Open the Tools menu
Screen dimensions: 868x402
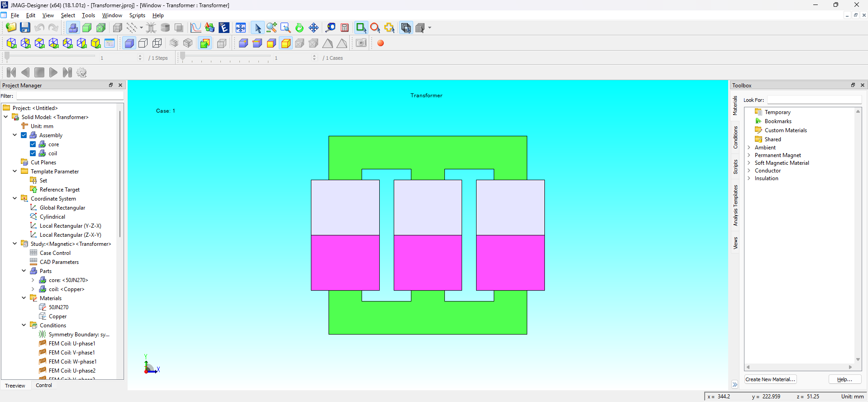tap(88, 15)
